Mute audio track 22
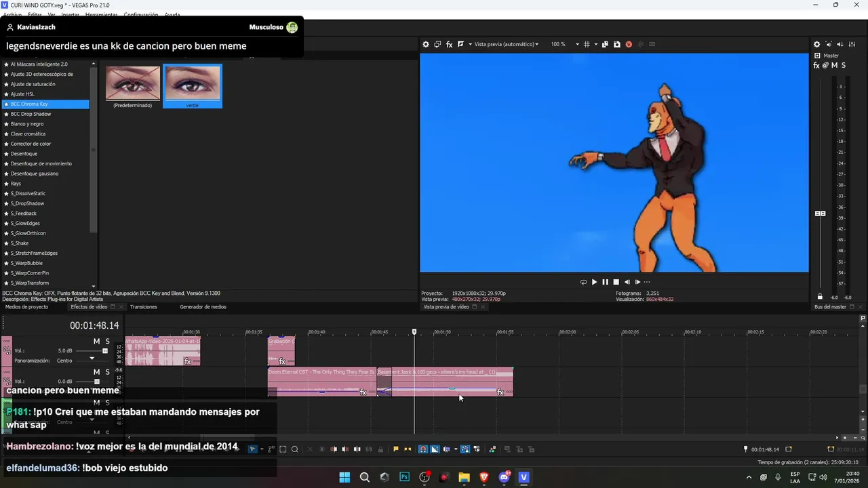 tap(96, 372)
